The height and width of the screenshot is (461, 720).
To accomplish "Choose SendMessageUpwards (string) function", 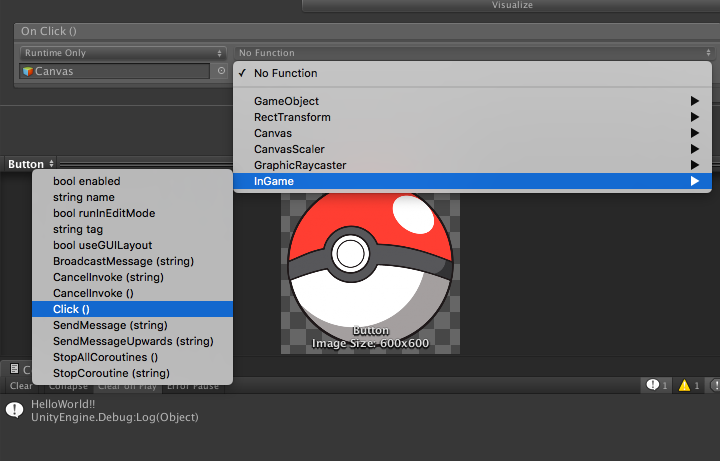I will (132, 341).
